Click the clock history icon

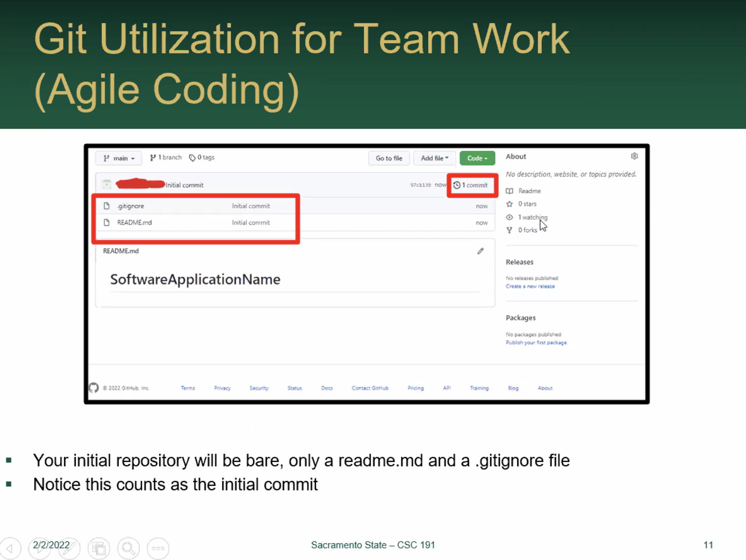coord(457,185)
